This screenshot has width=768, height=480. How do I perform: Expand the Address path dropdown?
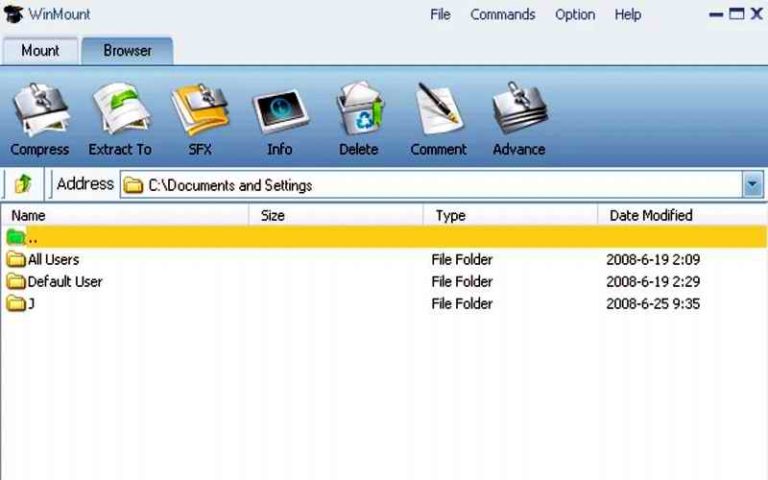coord(752,185)
